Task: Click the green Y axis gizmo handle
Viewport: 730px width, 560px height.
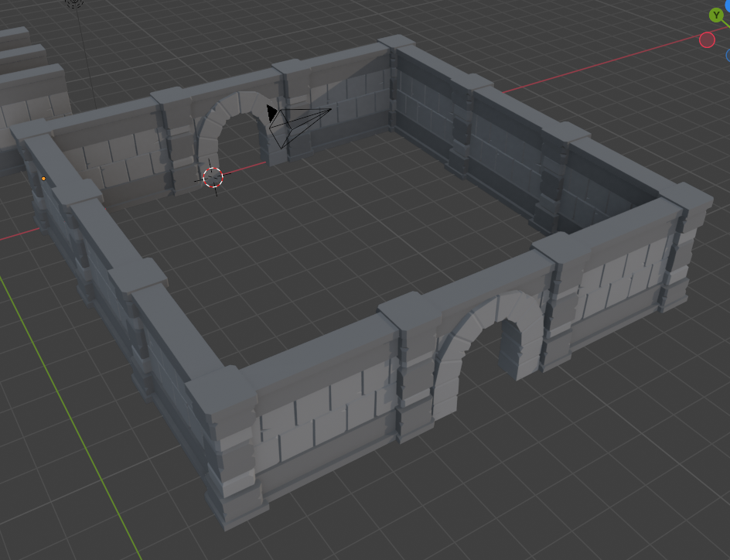Action: pos(716,15)
